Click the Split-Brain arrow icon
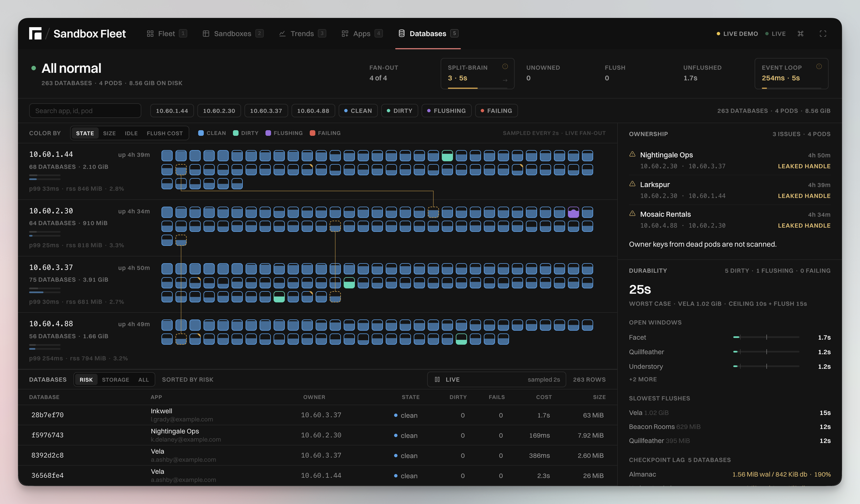Screen dimensions: 860x504 point(505,80)
